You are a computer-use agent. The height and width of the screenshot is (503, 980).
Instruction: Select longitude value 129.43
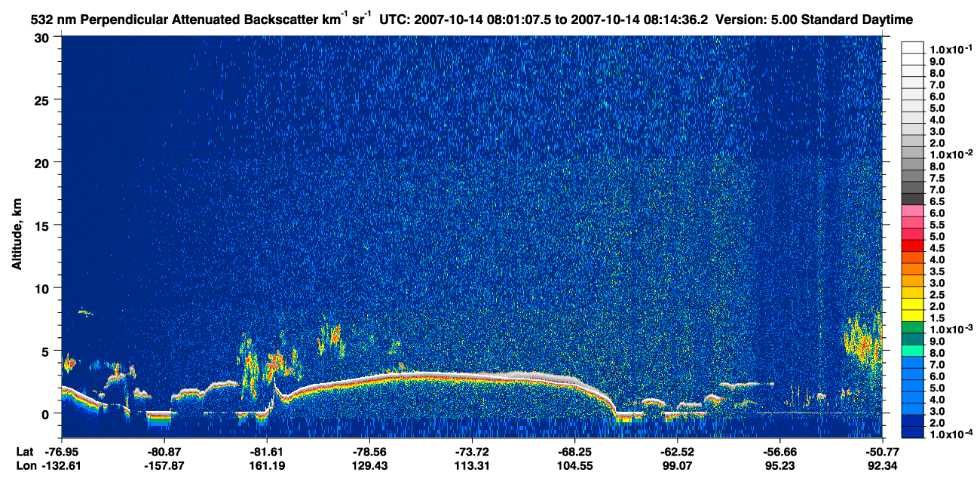369,465
